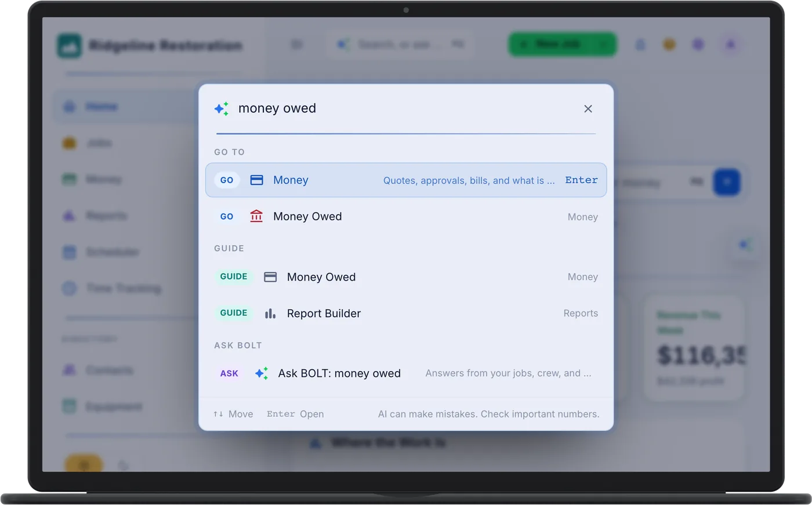This screenshot has height=505, width=812.
Task: Click the green New Job button behind the palette
Action: point(562,45)
